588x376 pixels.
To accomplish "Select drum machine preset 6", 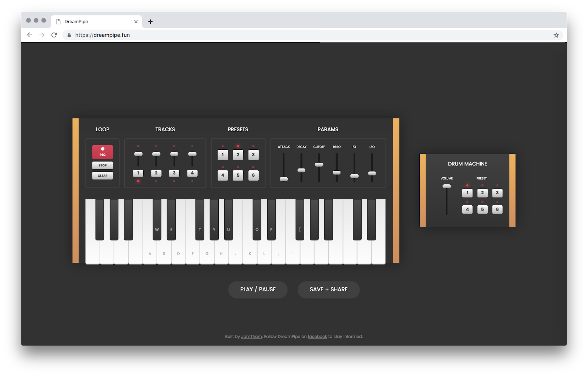I will tap(497, 209).
